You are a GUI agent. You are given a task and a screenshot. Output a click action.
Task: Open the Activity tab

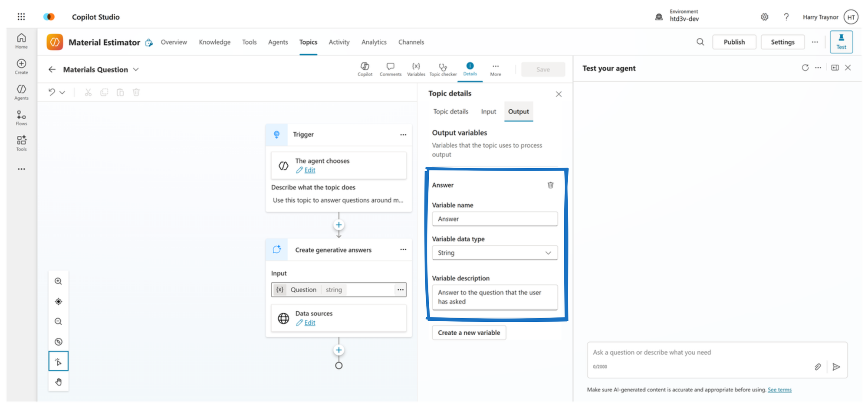tap(339, 42)
